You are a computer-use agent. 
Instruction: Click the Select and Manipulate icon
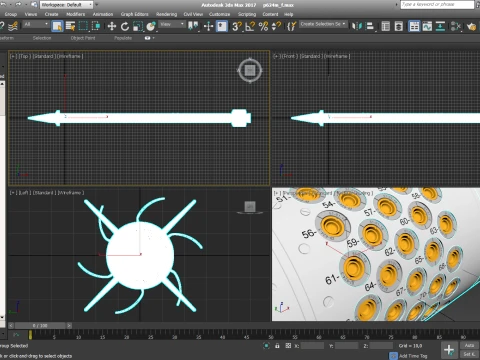[x=208, y=26]
